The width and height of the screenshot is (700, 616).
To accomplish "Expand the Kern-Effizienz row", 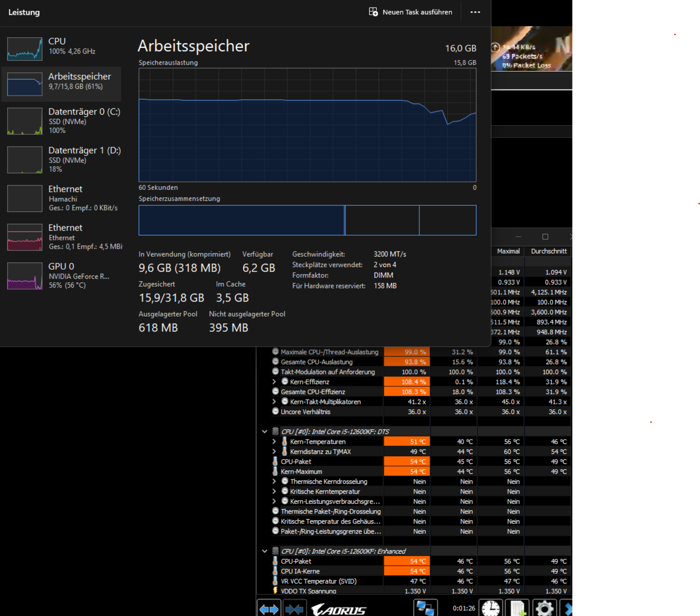I will 274,381.
